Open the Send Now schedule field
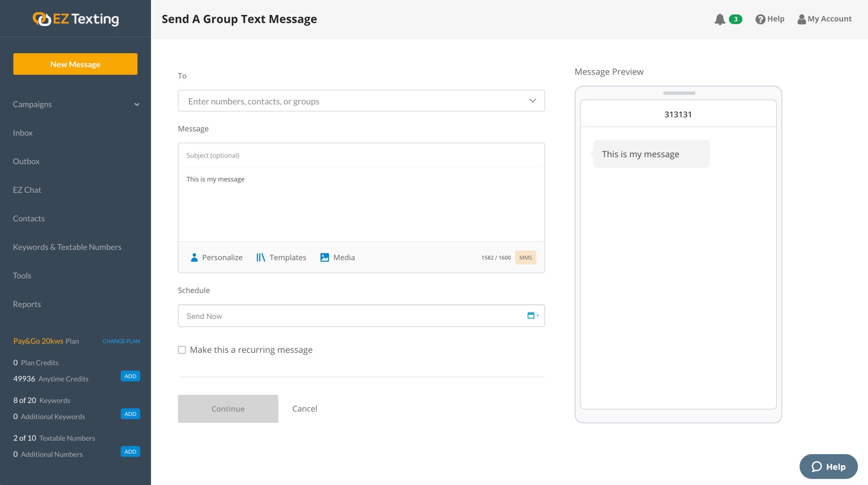The width and height of the screenshot is (868, 485). tap(351, 316)
